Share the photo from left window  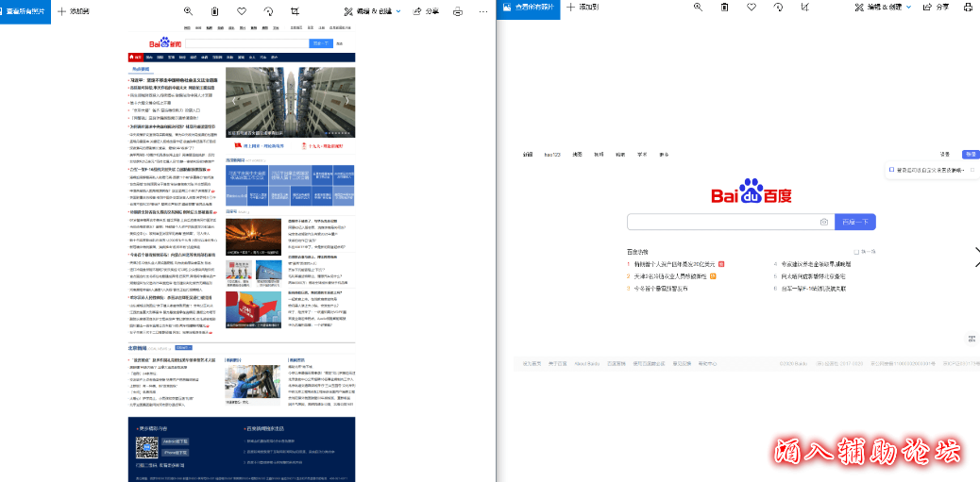click(x=426, y=11)
